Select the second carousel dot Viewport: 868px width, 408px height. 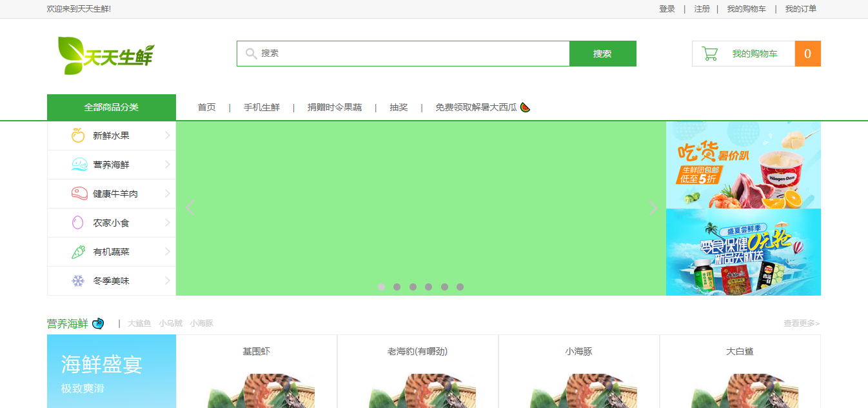(x=397, y=287)
